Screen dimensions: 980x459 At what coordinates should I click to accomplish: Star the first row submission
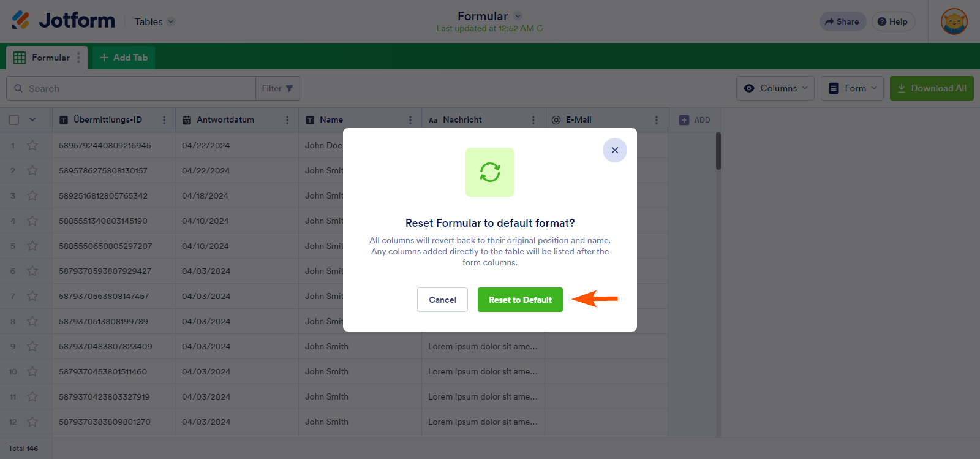pos(32,145)
